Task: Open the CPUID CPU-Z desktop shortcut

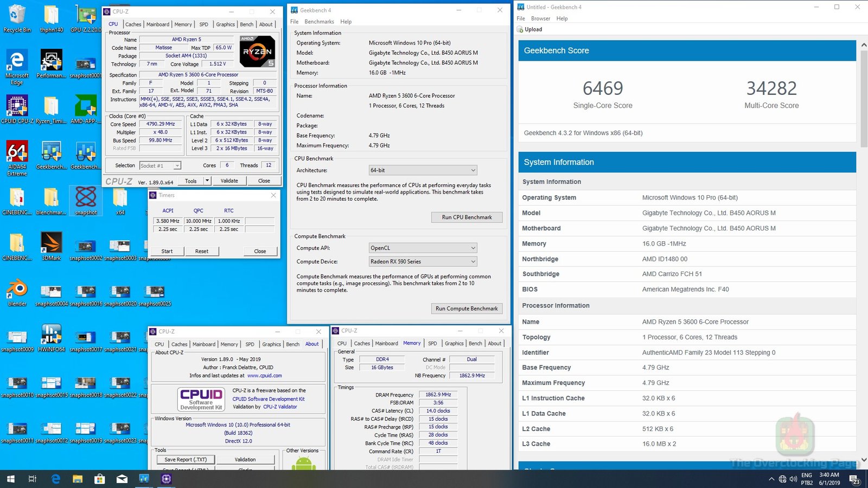Action: coord(17,107)
